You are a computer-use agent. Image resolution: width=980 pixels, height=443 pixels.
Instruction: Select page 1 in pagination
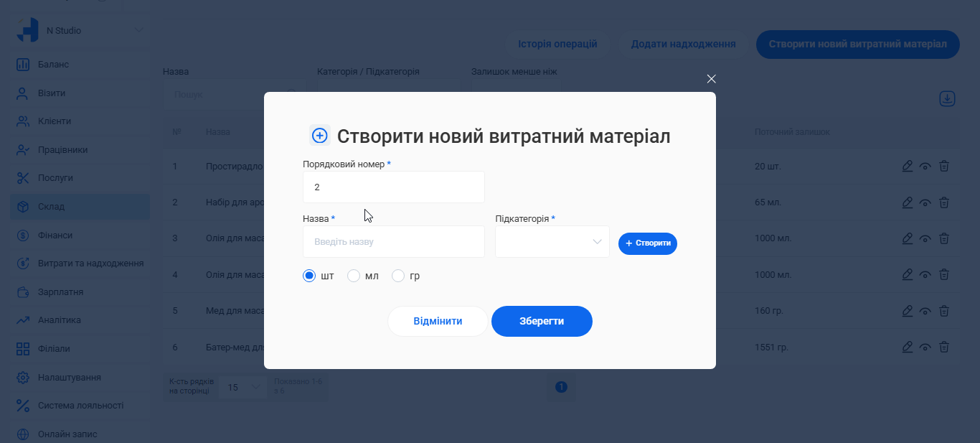click(x=560, y=386)
